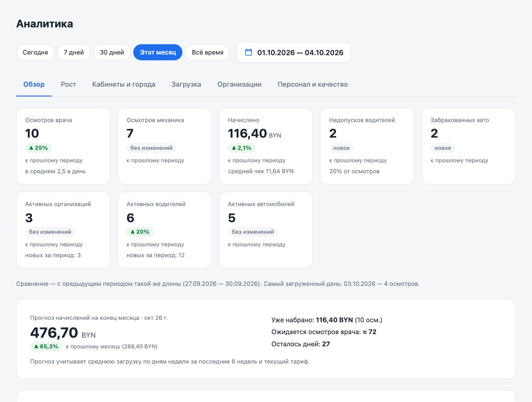Open the date range picker 01.10.2026 — 04.10.2026

[294, 52]
